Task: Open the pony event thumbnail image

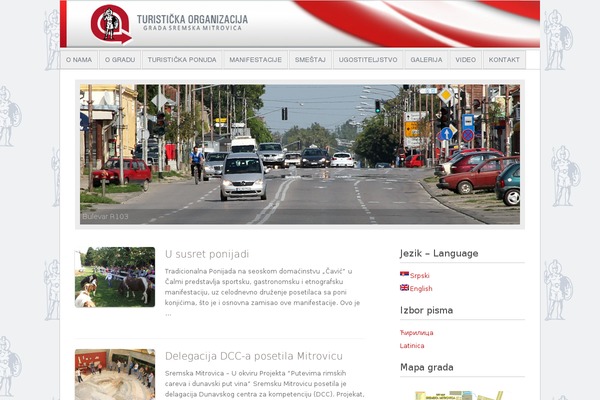Action: [115, 277]
